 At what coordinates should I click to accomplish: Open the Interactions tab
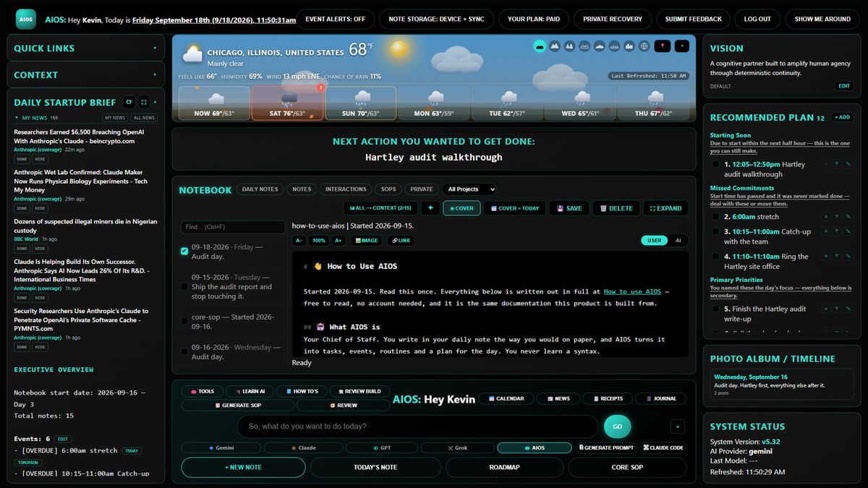coord(346,189)
